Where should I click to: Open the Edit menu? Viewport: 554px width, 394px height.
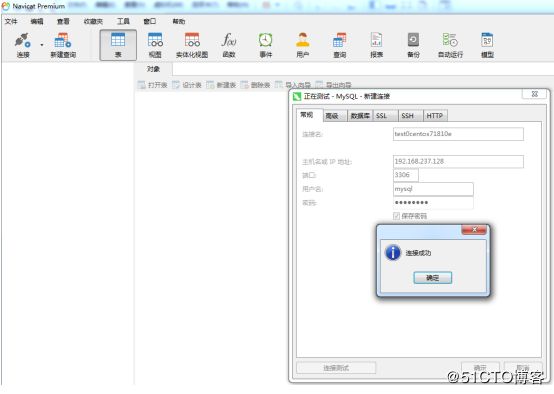(x=37, y=22)
